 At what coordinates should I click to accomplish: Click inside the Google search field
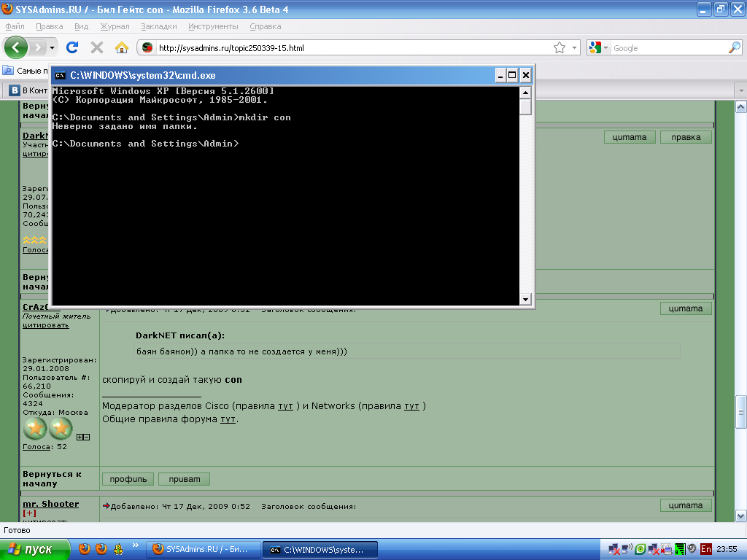(x=670, y=48)
